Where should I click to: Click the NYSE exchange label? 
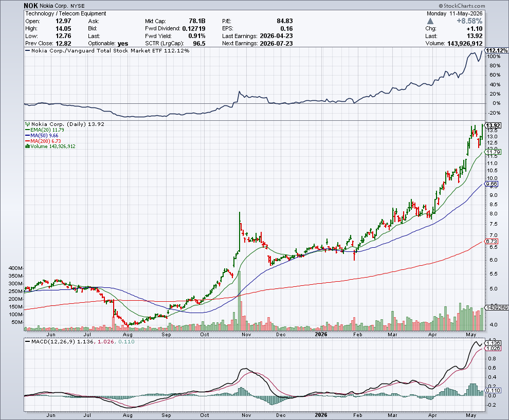coord(78,6)
